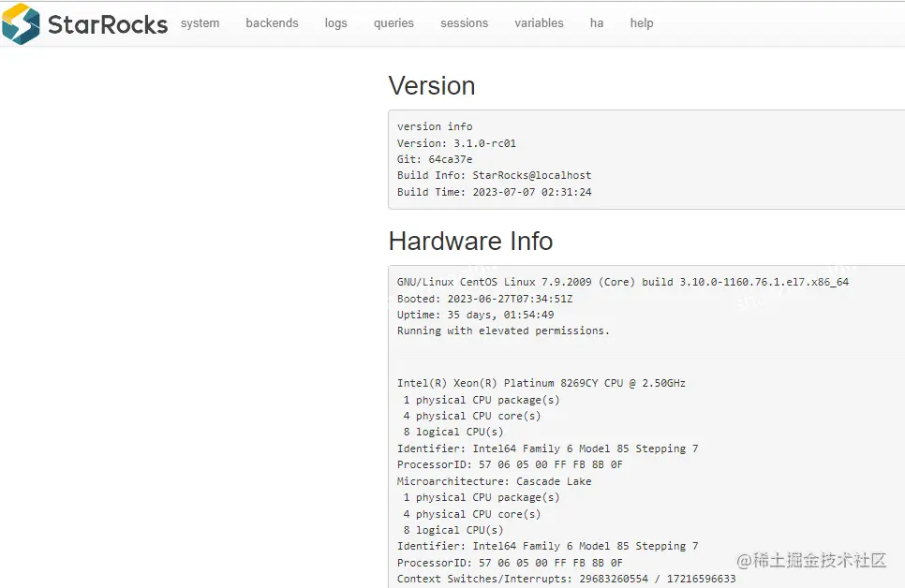The image size is (905, 588).
Task: Open the ha page
Action: (x=597, y=23)
